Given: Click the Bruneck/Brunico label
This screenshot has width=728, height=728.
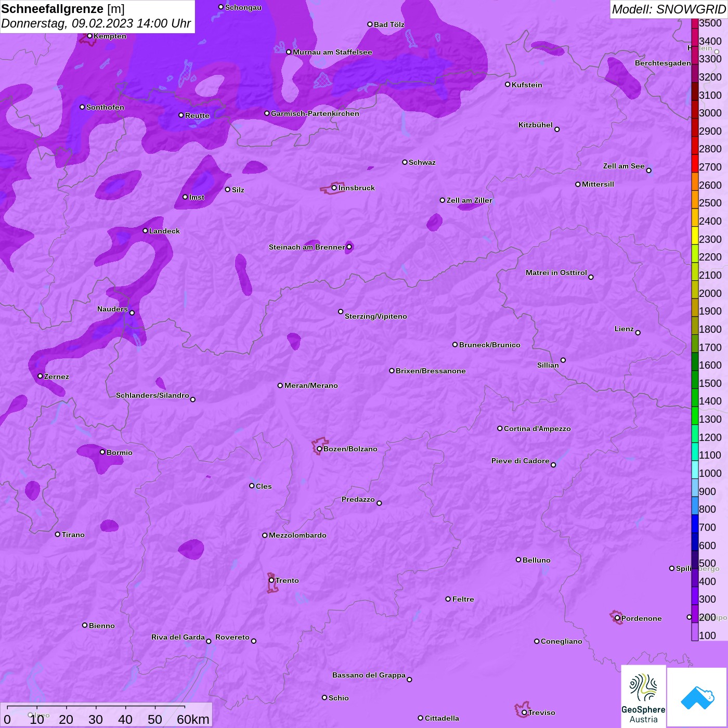Looking at the screenshot, I should [490, 345].
